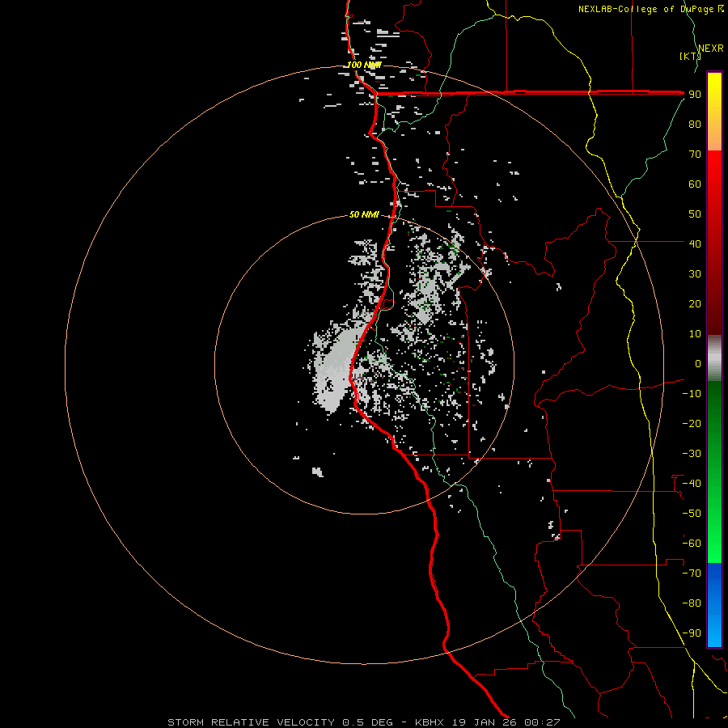Screen dimensions: 728x728
Task: Click the -40 tick label on the scale
Action: click(692, 484)
